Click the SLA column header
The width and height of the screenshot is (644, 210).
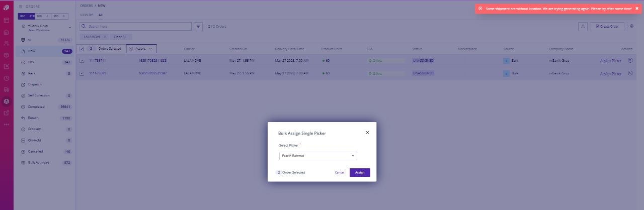pyautogui.click(x=369, y=49)
